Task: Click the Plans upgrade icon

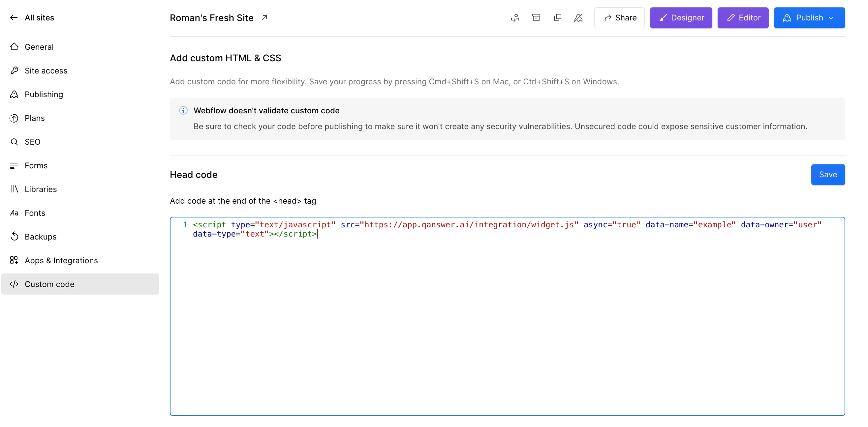Action: point(14,118)
